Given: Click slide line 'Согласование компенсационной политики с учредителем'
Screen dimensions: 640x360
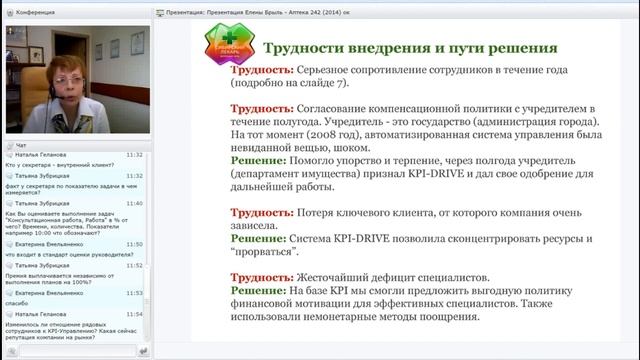Looking at the screenshot, I should tap(446, 109).
